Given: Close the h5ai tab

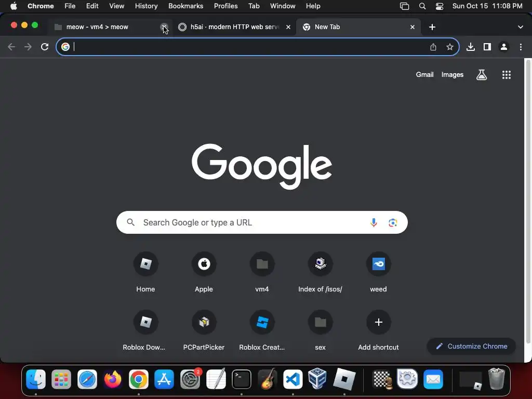Looking at the screenshot, I should pyautogui.click(x=288, y=27).
